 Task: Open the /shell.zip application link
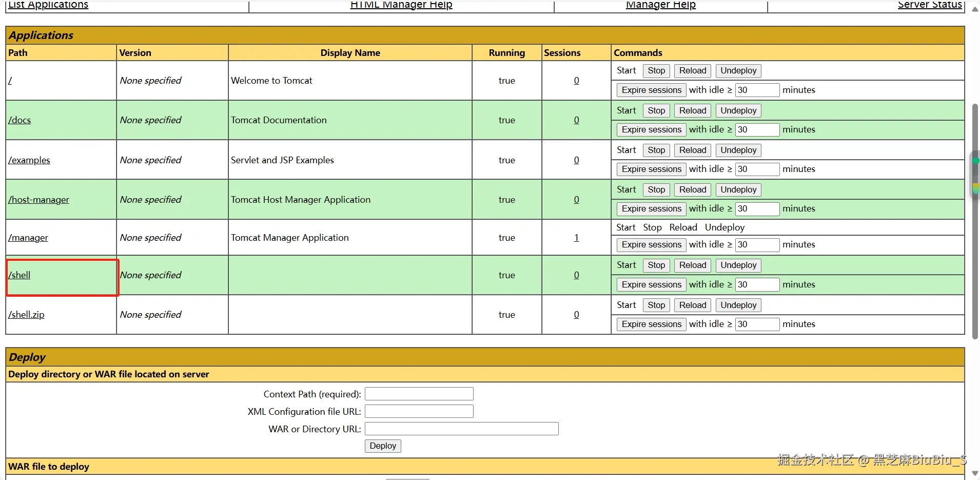[x=26, y=315]
